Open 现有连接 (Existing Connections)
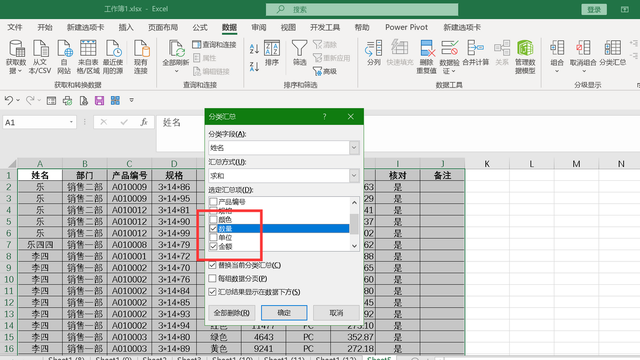This screenshot has width=640, height=360. (x=140, y=57)
